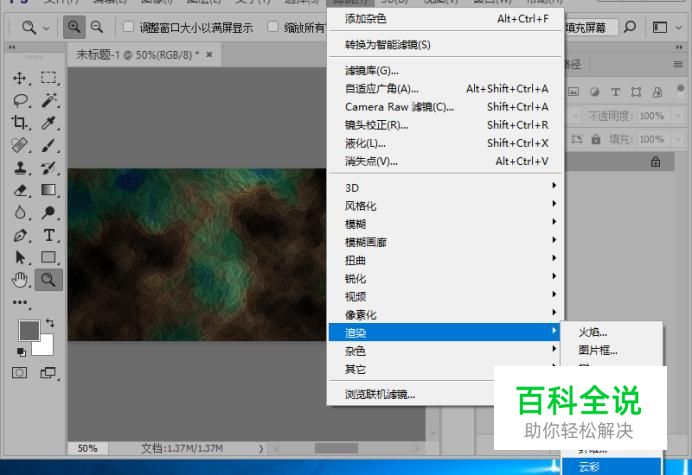The image size is (692, 475).
Task: Select the Hand tool
Action: tap(20, 279)
